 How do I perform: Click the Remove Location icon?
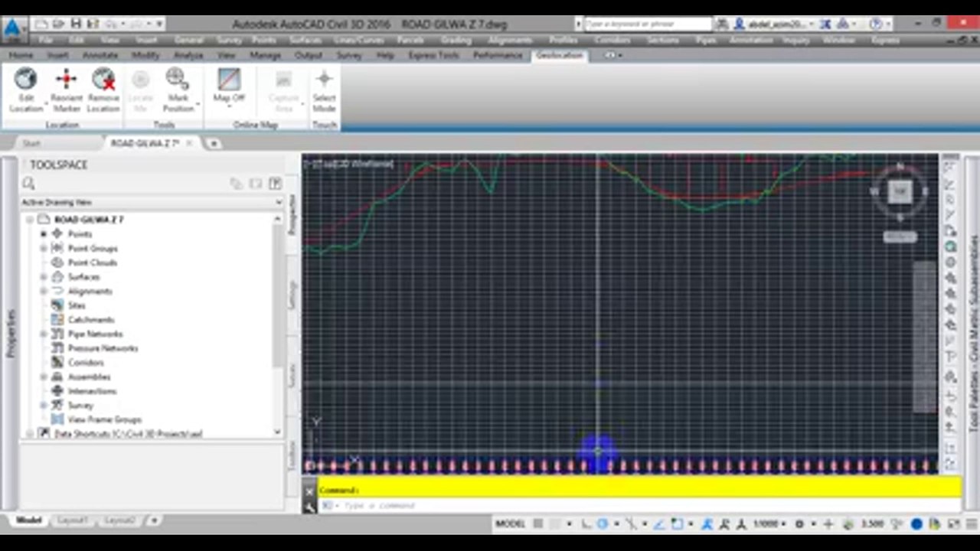(x=103, y=79)
